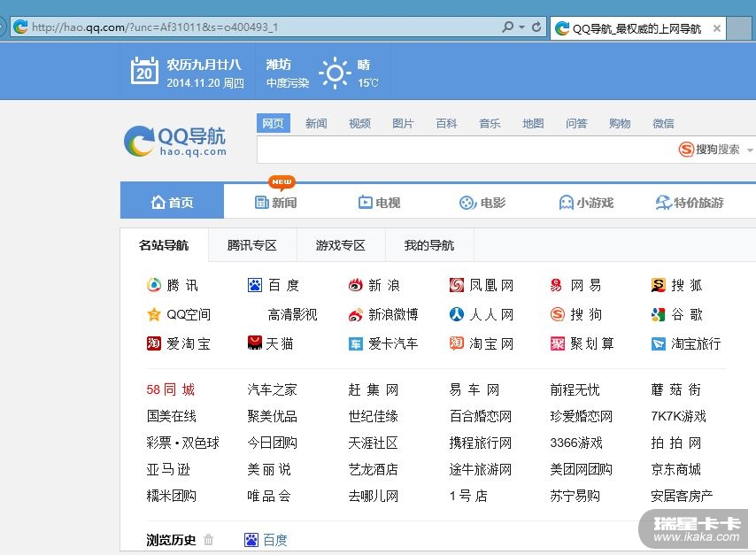Switch to the 腾讯专区 tab
This screenshot has width=756, height=555.
click(x=252, y=245)
